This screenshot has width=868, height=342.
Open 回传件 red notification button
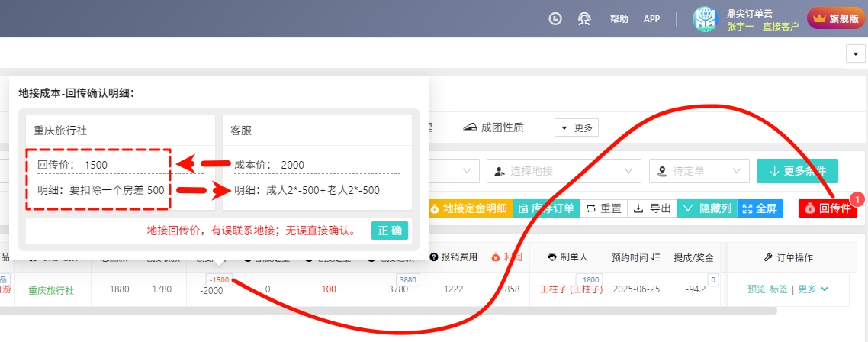(x=828, y=208)
